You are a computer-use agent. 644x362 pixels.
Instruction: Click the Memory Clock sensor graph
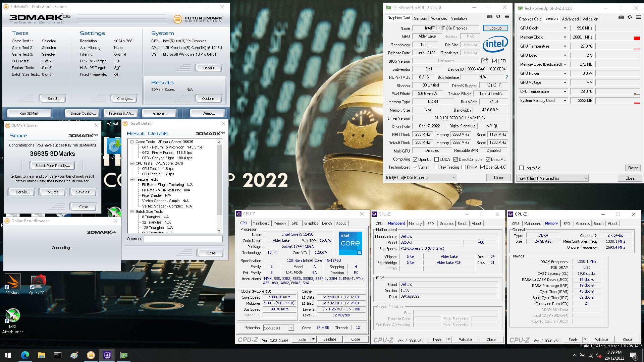pyautogui.click(x=618, y=37)
